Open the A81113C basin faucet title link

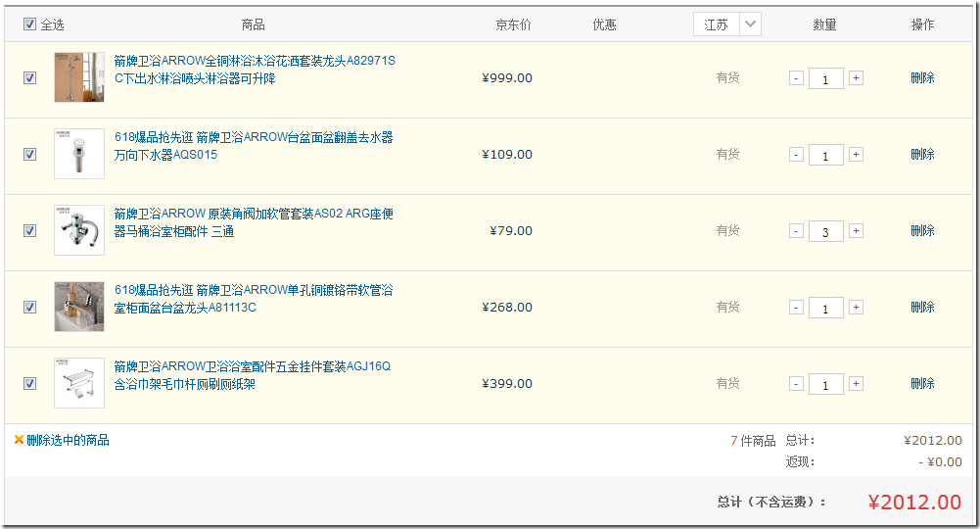(x=254, y=299)
